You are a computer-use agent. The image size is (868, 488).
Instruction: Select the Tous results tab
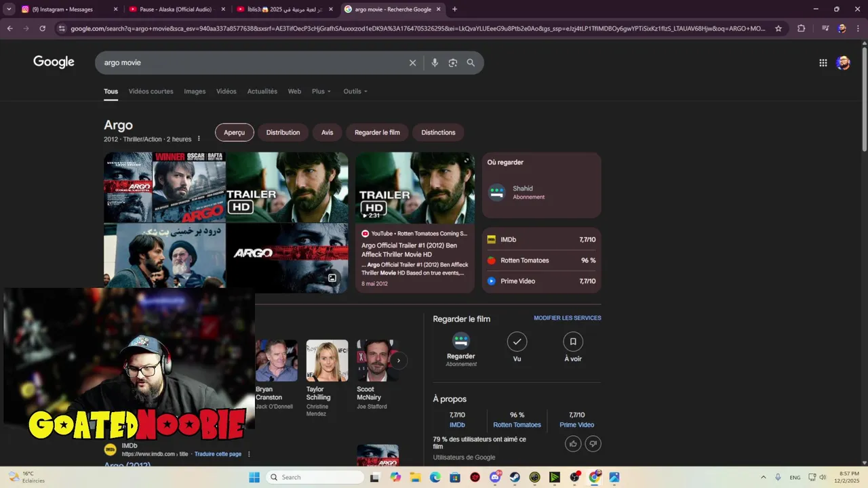click(x=111, y=91)
